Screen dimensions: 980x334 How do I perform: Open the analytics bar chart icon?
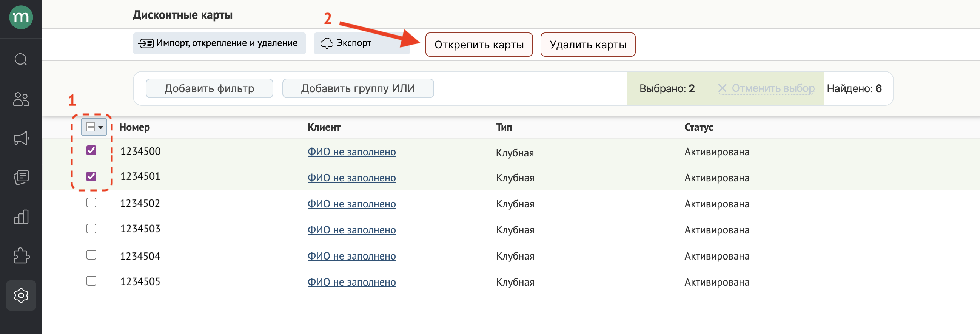click(x=21, y=217)
